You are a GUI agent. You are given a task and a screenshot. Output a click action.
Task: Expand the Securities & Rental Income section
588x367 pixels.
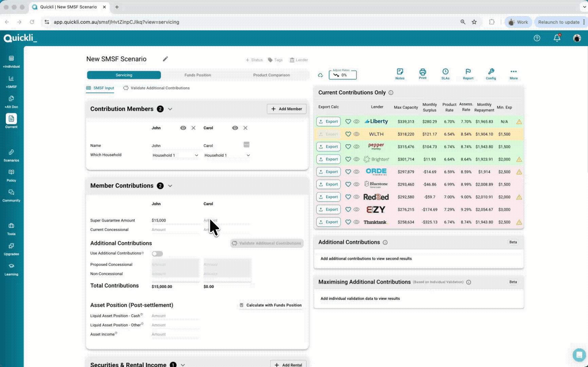[x=183, y=365]
